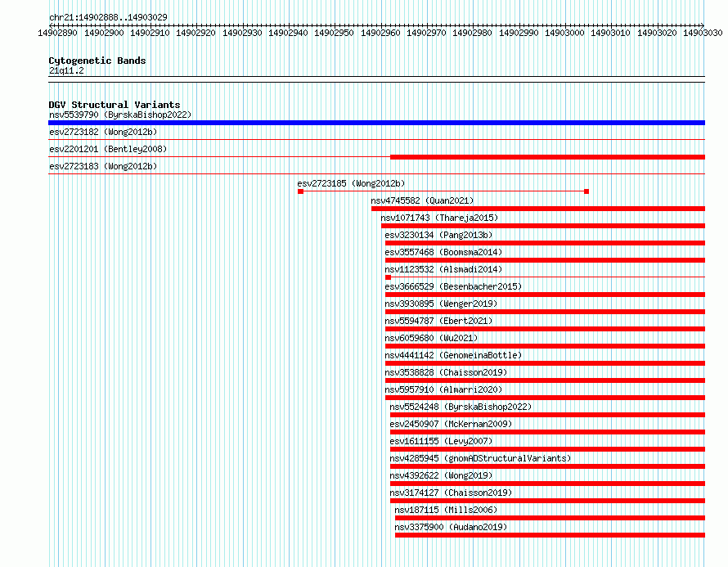Click ruler position 14902950
The image size is (728, 567).
coord(335,33)
